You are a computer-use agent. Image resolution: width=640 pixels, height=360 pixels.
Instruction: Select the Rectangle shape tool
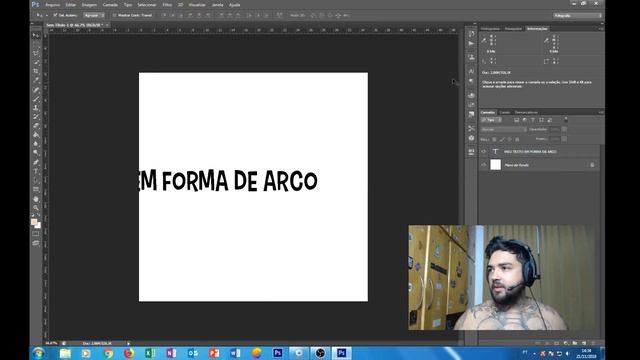tap(36, 189)
